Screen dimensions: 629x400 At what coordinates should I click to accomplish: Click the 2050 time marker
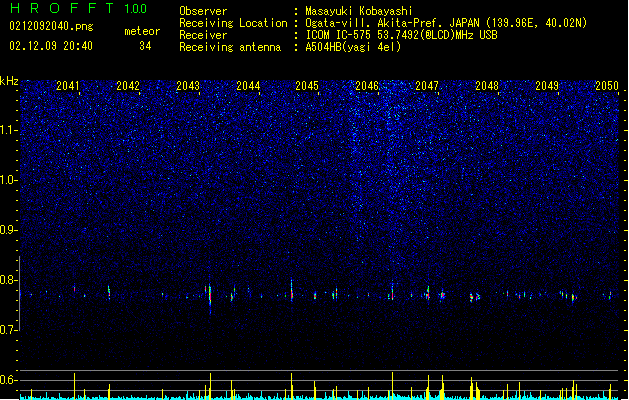click(607, 86)
